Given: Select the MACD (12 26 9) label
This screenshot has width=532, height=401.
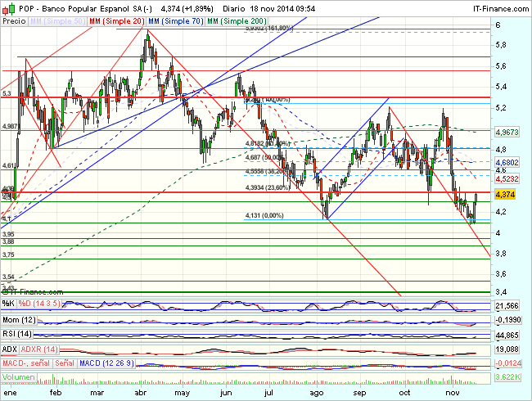Looking at the screenshot, I should click(x=105, y=363).
